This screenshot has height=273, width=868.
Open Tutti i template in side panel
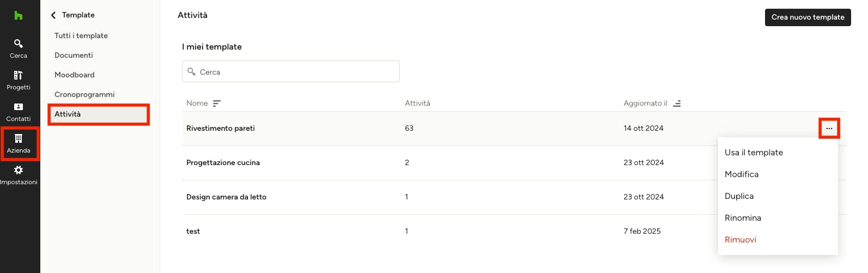(81, 36)
